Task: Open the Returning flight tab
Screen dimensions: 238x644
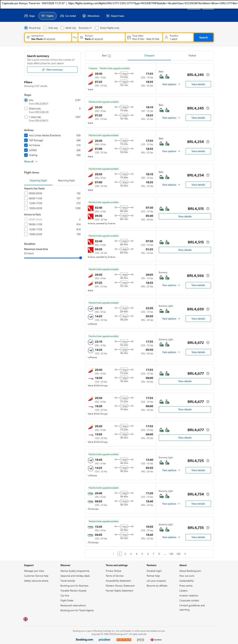Action: tap(66, 180)
